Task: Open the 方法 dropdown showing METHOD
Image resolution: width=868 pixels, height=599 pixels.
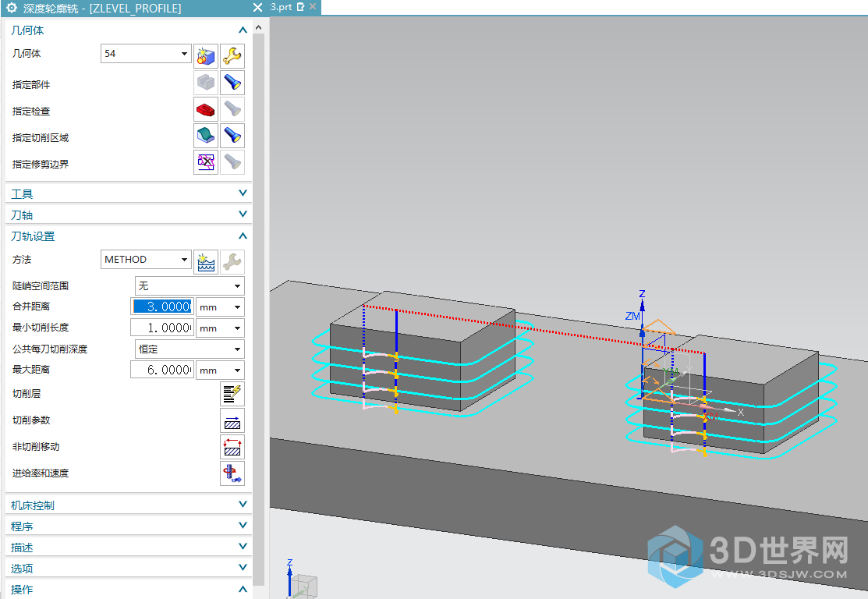Action: 146,260
